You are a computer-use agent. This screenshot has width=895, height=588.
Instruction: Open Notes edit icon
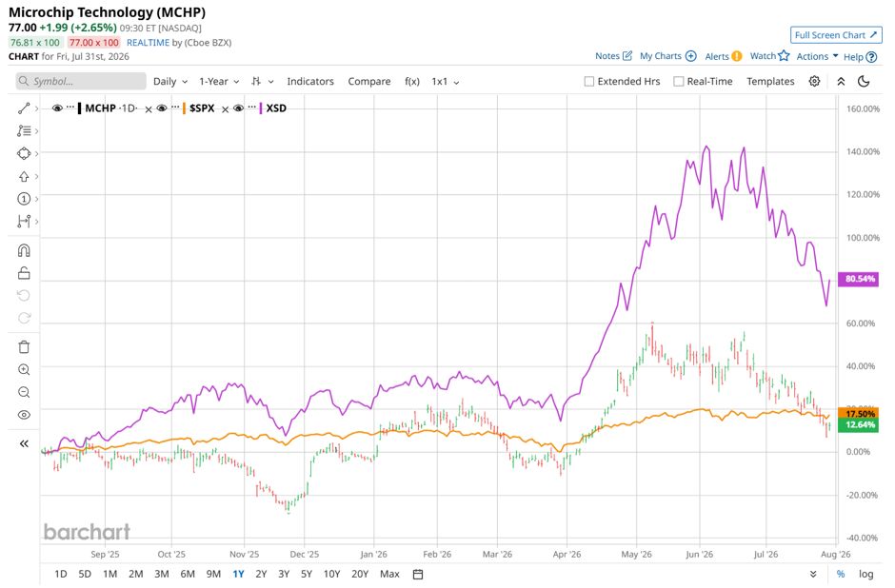627,56
